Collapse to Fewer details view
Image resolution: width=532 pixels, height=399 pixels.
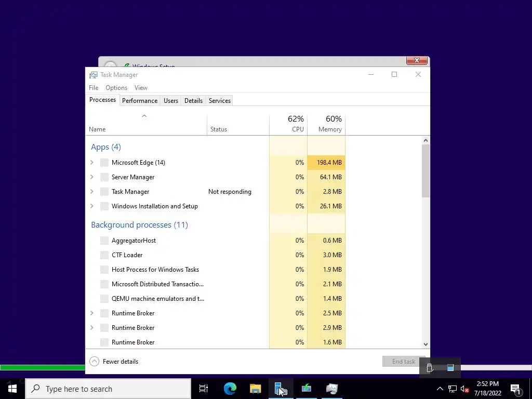point(114,362)
